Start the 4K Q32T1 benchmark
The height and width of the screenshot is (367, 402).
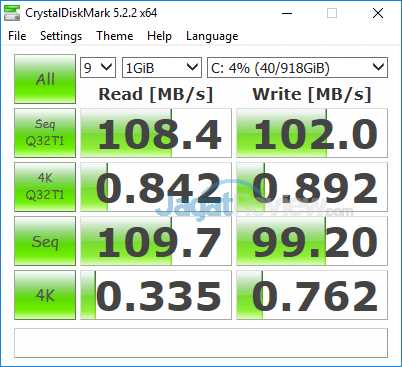(45, 187)
